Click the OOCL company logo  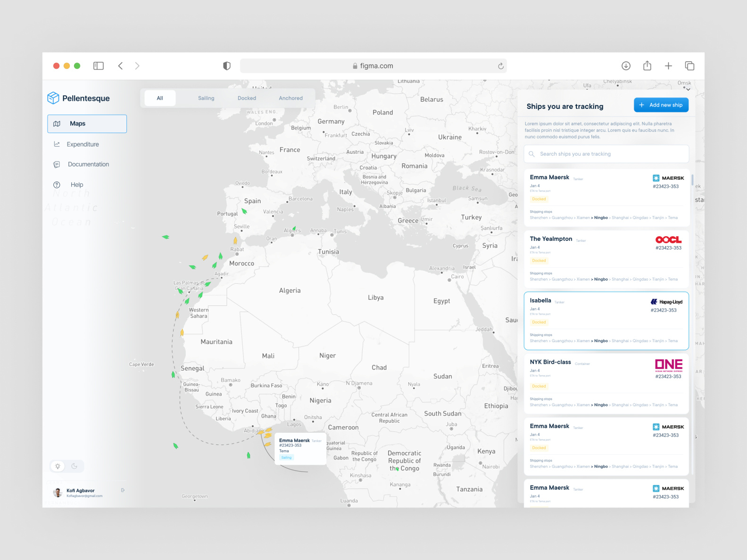668,240
